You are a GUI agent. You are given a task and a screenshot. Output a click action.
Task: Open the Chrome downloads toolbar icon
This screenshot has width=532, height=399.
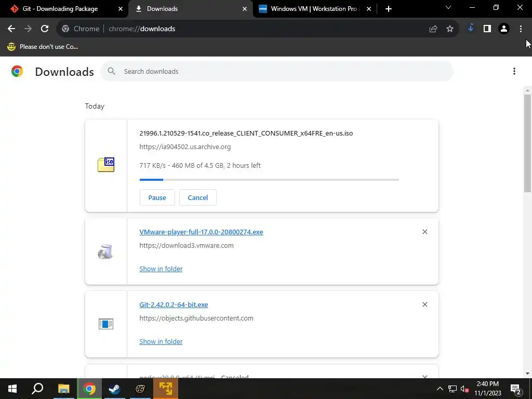(471, 29)
